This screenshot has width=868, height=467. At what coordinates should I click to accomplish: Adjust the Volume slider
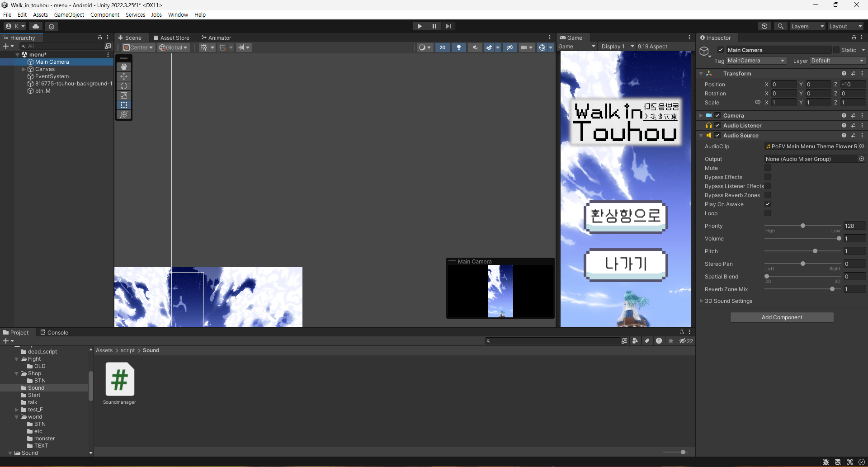[x=803, y=238]
